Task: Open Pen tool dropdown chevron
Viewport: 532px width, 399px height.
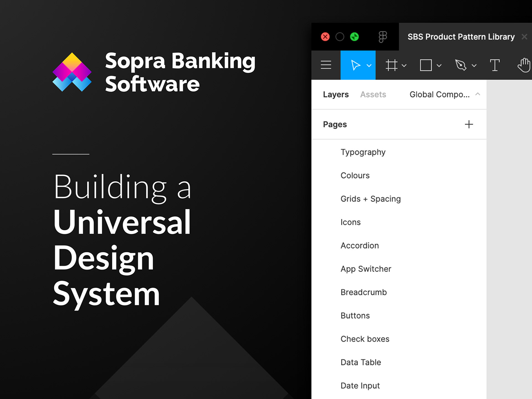Action: point(474,66)
